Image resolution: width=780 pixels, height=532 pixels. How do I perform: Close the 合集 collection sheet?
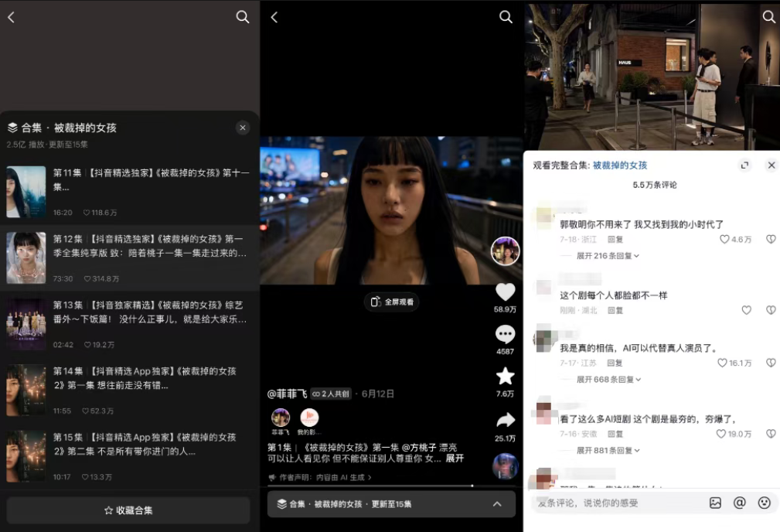(242, 128)
